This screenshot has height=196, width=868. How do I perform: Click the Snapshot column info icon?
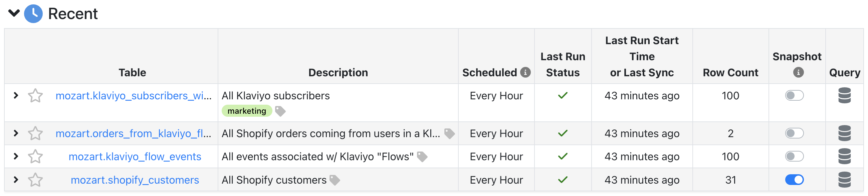(798, 72)
